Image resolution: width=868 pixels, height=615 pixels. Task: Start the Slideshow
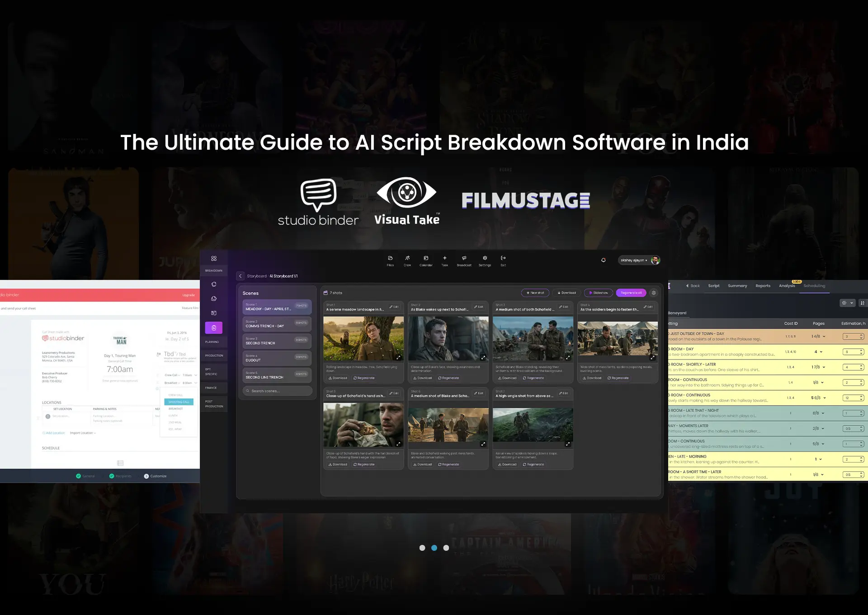[x=599, y=293]
